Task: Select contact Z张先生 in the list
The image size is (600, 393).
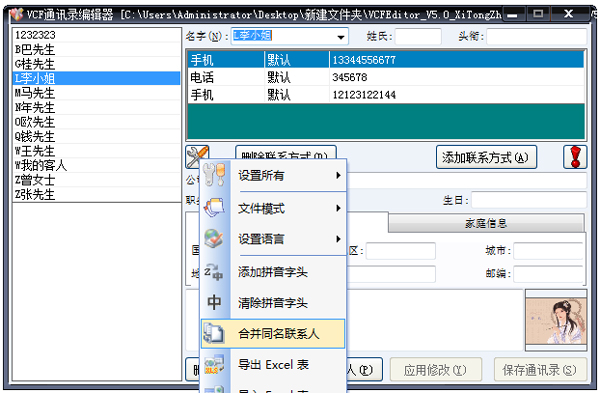Action: 96,195
